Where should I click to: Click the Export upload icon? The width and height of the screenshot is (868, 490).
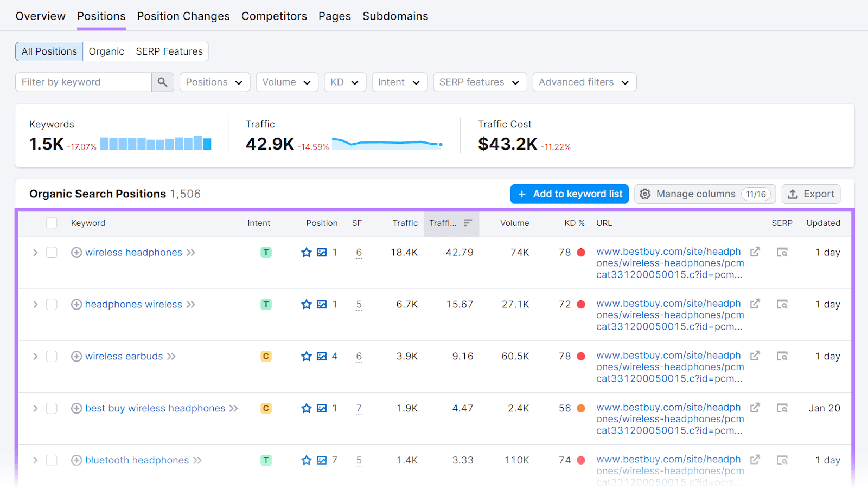792,194
